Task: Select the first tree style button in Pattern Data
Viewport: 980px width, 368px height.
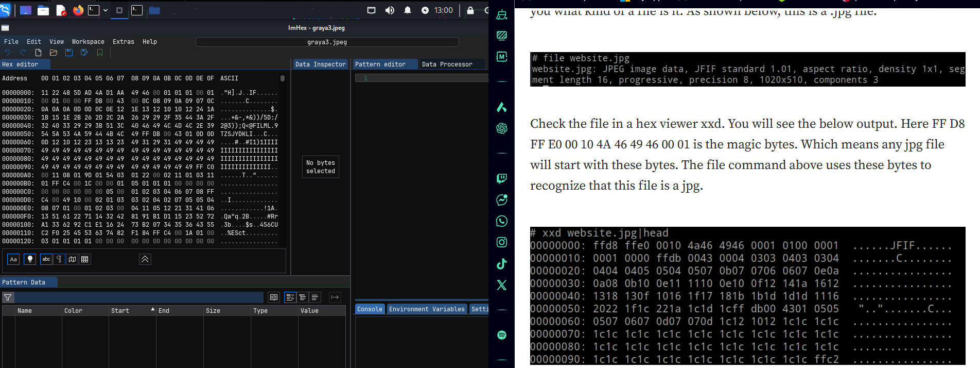Action: click(x=290, y=297)
